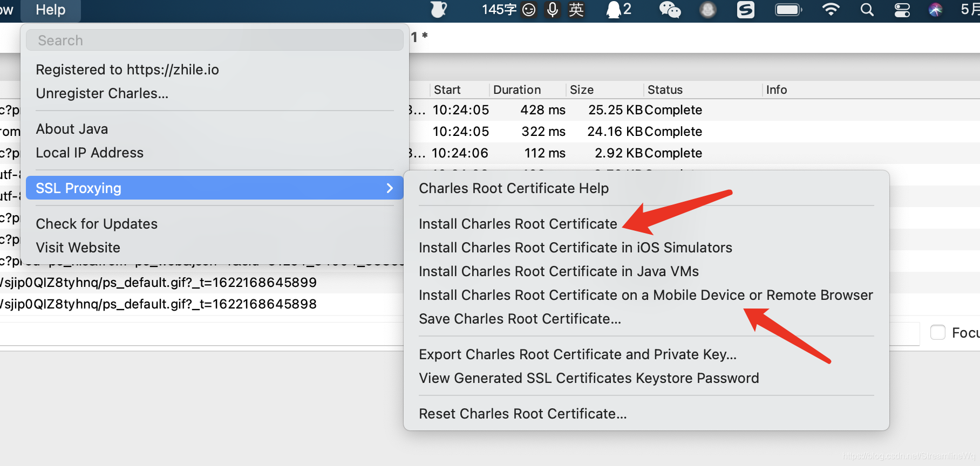Select request row started at 10:24:06
Image resolution: width=980 pixels, height=466 pixels.
pos(694,153)
